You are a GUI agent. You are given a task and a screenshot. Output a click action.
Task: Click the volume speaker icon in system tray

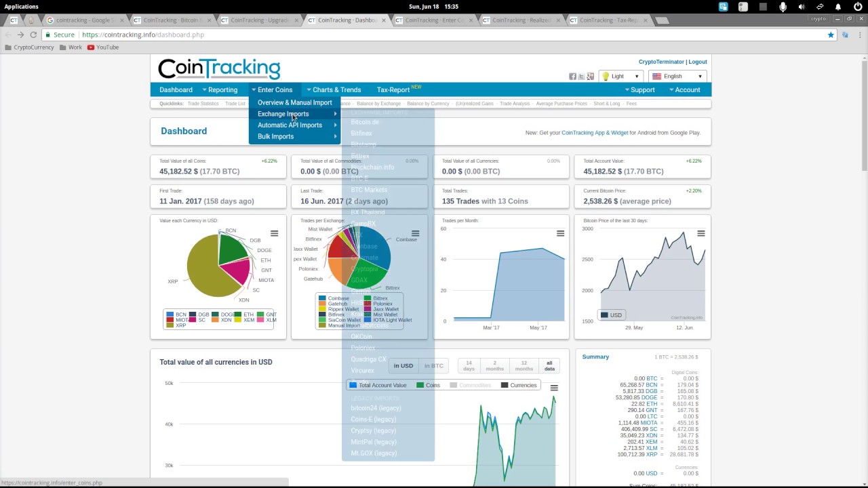pos(802,7)
